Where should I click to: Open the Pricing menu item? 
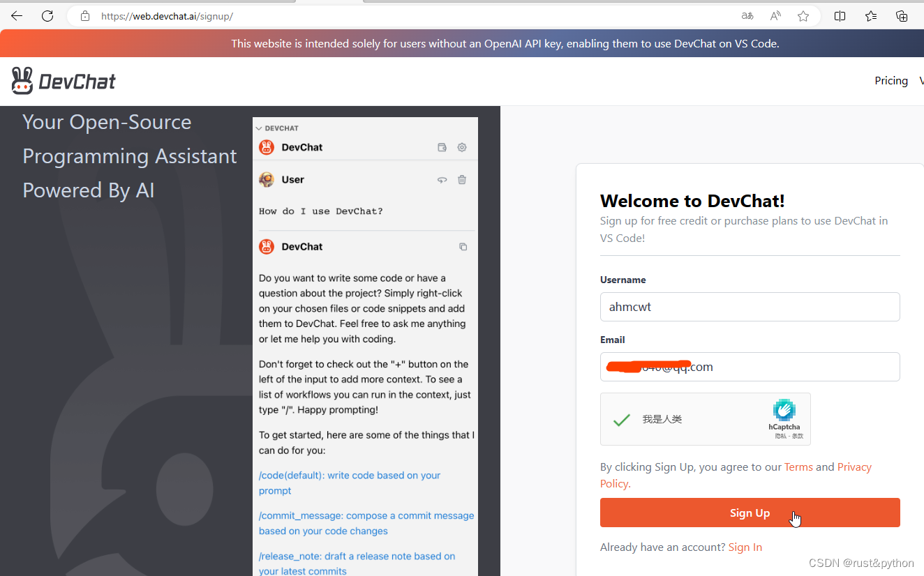click(x=891, y=81)
